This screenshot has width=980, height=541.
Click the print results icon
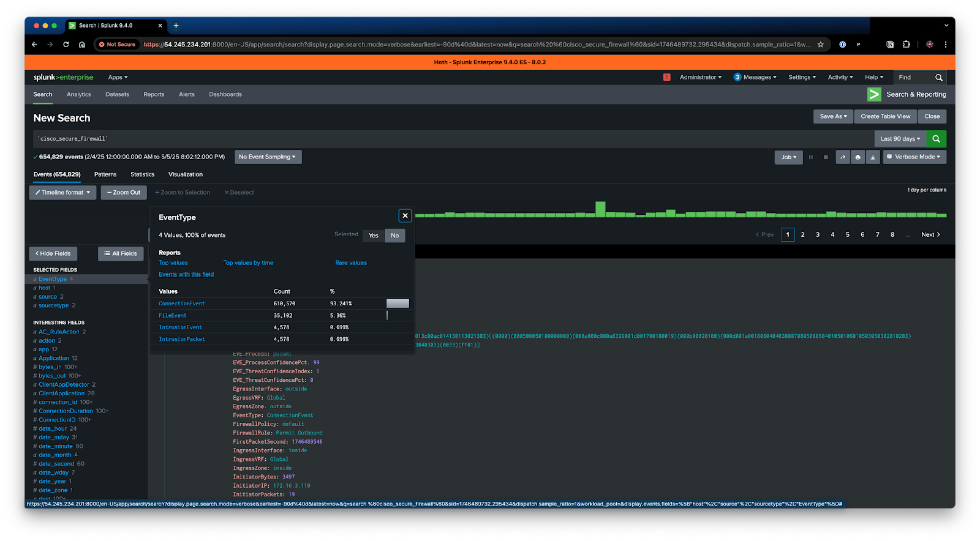(858, 157)
